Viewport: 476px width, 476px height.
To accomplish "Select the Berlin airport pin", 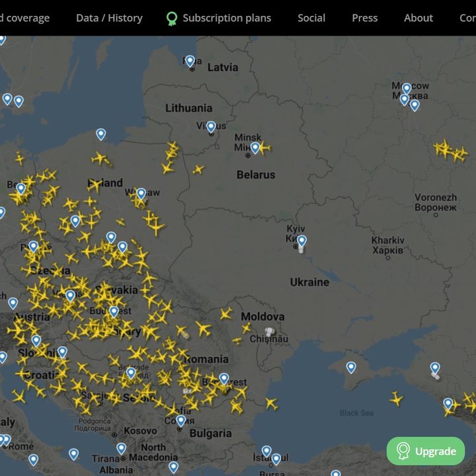I will (x=21, y=189).
